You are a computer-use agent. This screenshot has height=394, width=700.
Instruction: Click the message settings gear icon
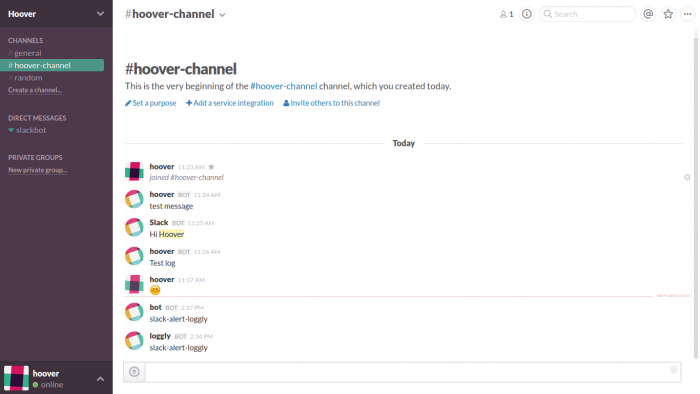(x=687, y=177)
